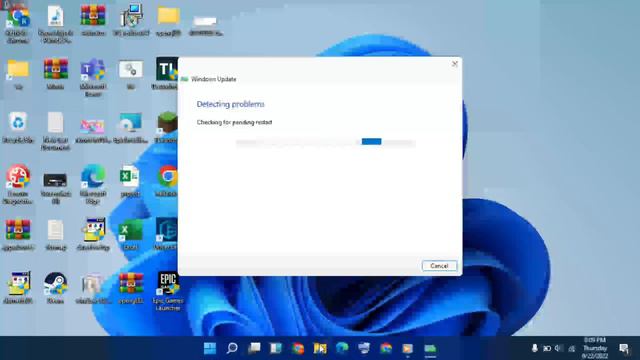This screenshot has height=360, width=640.
Task: Select the WinRAR archive beside Teams icon
Action: 56,73
